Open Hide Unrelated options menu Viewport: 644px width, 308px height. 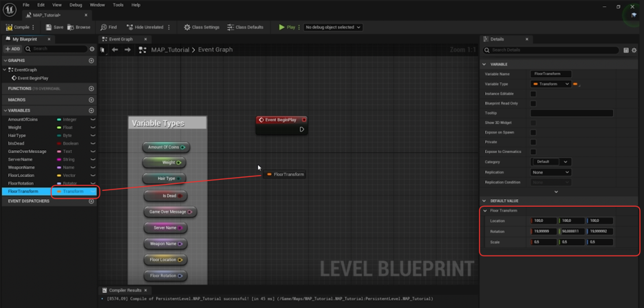(169, 27)
